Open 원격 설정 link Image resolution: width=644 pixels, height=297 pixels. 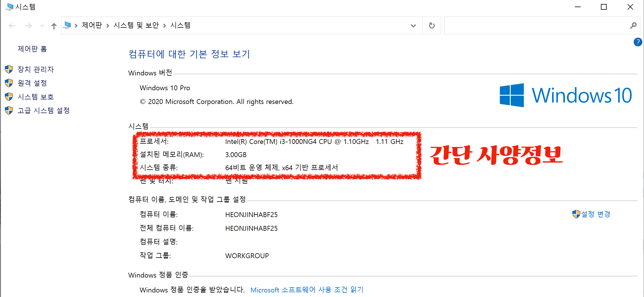coord(32,83)
